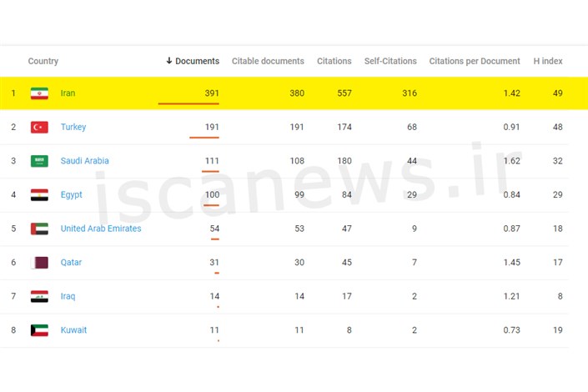This screenshot has height=392, width=588.
Task: Sort table by Citable documents column
Action: pos(268,61)
